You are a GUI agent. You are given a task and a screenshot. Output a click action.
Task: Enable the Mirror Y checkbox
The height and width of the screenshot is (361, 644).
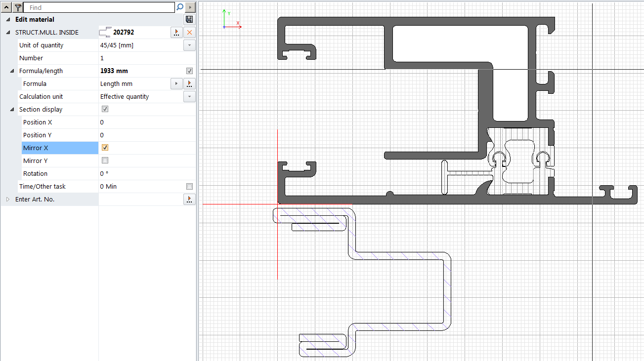tap(105, 160)
